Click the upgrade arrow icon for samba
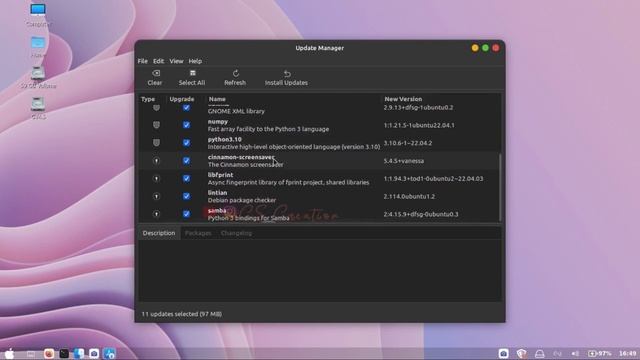 156,214
